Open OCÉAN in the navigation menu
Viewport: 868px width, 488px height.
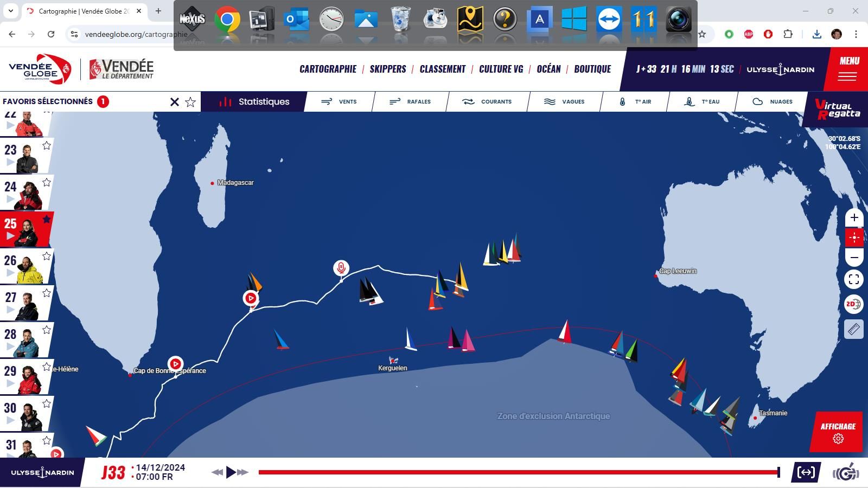[548, 69]
